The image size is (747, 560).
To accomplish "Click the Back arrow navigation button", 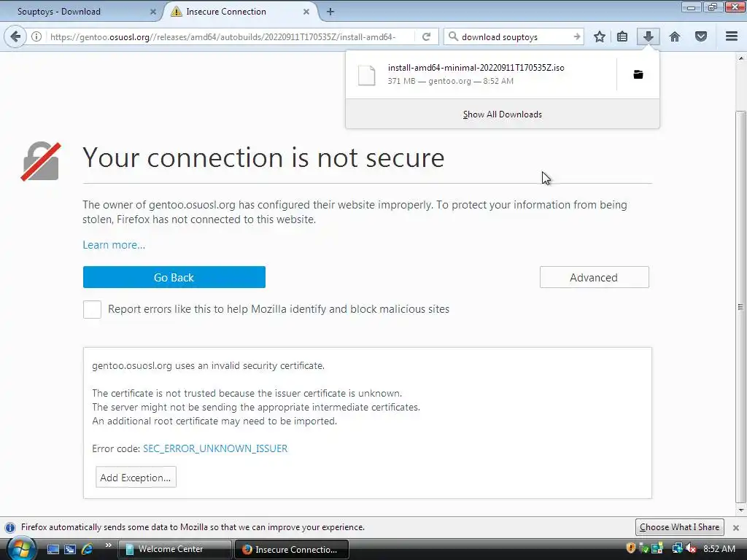I will [x=15, y=36].
